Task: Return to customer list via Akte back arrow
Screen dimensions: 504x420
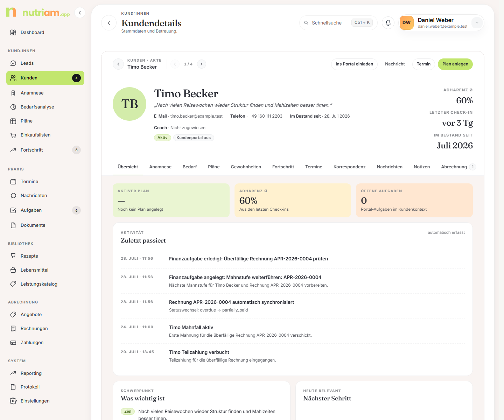Action: click(118, 64)
